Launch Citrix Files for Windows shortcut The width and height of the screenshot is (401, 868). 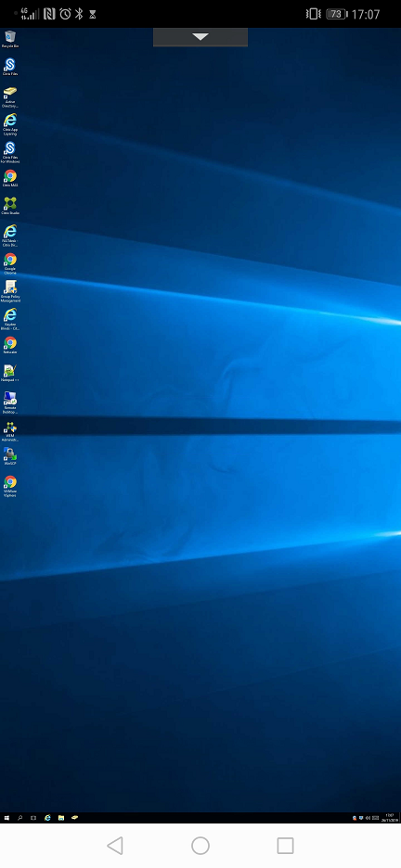[x=10, y=152]
